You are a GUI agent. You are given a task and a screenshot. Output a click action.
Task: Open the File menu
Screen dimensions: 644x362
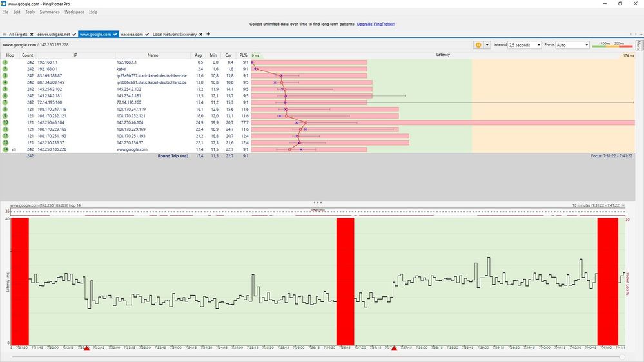(x=5, y=12)
